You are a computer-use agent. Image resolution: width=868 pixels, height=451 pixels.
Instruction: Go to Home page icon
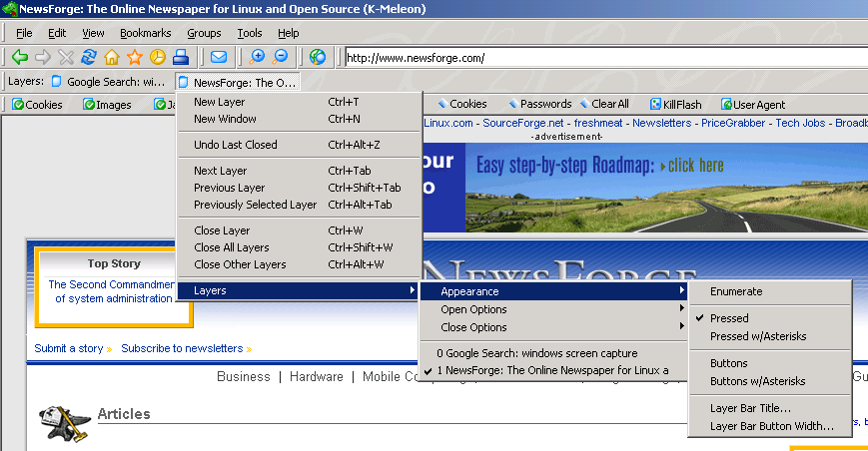pos(112,57)
